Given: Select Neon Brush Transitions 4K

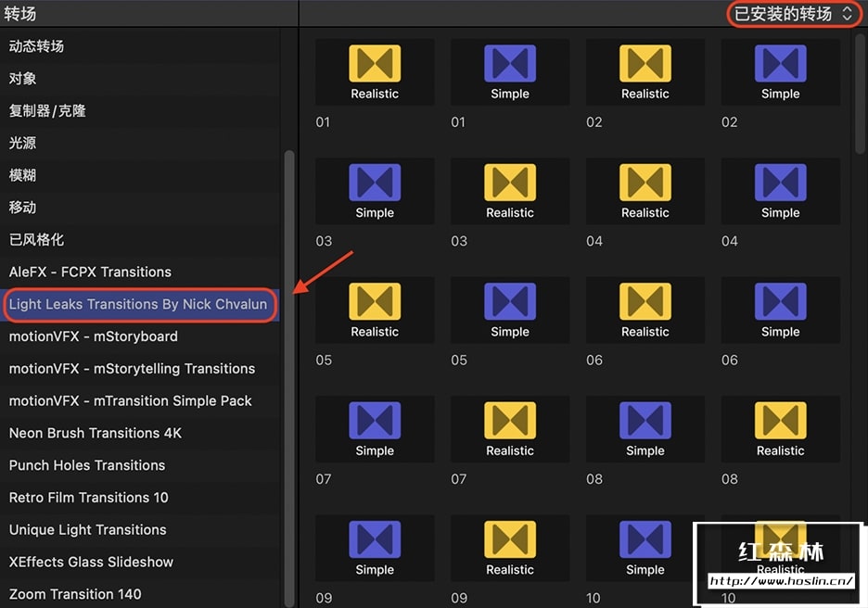Looking at the screenshot, I should click(x=139, y=433).
